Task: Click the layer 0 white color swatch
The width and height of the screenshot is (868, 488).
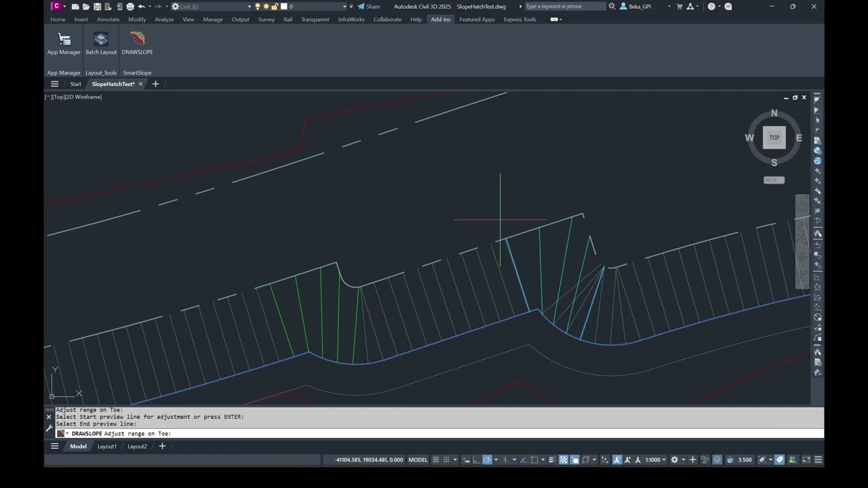Action: tap(284, 7)
